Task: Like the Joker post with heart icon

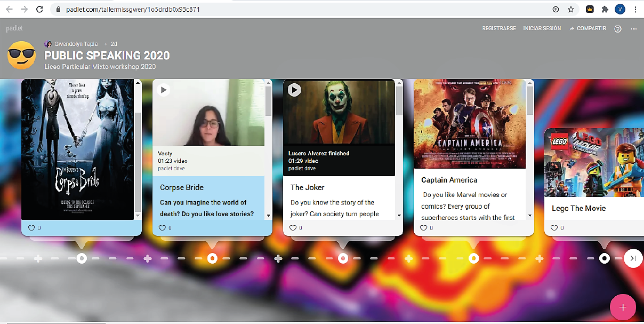Action: tap(293, 228)
